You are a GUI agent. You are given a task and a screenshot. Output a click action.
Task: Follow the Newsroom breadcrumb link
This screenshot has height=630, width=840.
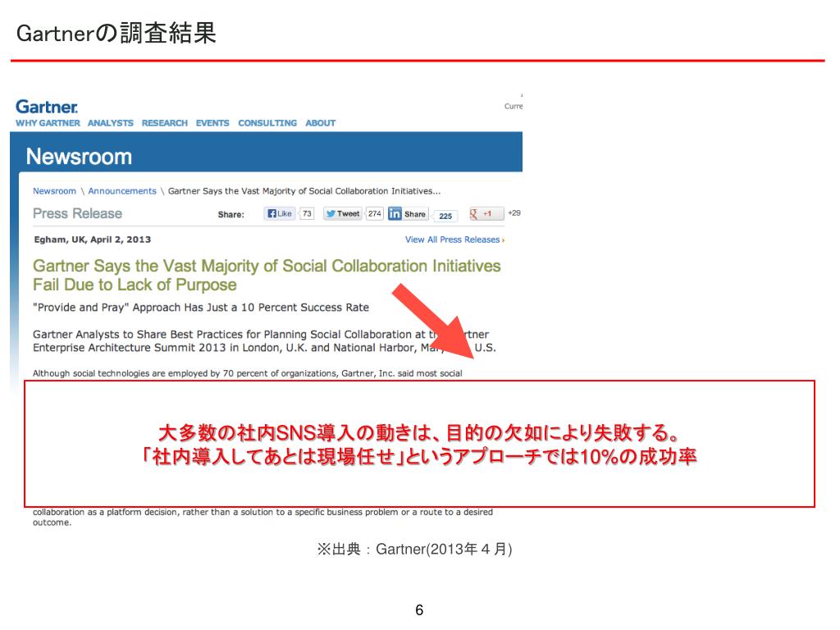click(x=54, y=191)
